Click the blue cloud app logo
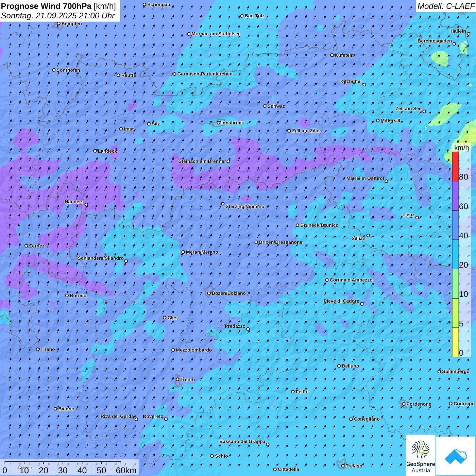The width and height of the screenshot is (476, 476). 456,456
